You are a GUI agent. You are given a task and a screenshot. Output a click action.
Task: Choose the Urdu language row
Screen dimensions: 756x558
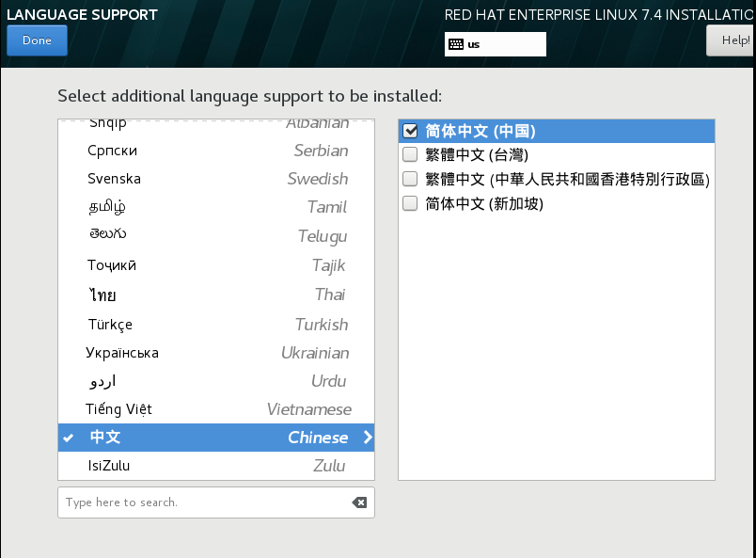pos(216,381)
